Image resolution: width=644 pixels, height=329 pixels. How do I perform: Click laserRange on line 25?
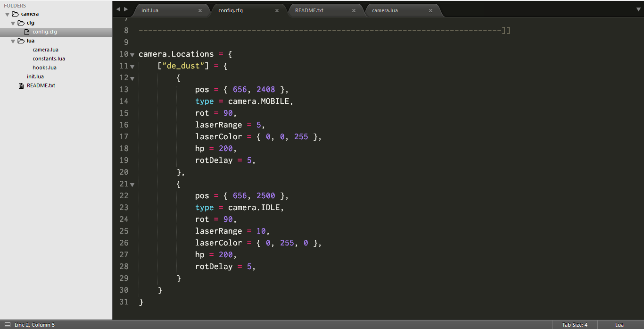coord(219,231)
